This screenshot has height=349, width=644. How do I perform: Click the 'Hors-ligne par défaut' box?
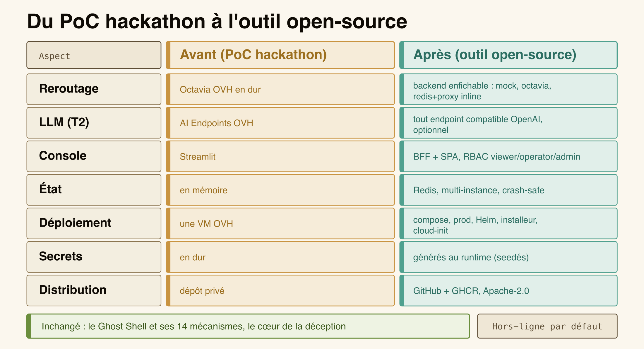coord(547,326)
